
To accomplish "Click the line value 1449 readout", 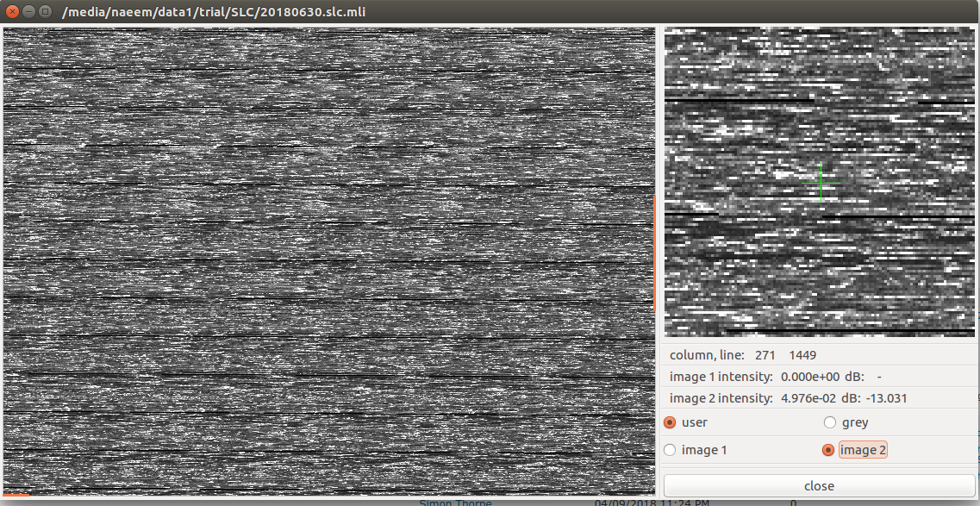I will coord(802,355).
